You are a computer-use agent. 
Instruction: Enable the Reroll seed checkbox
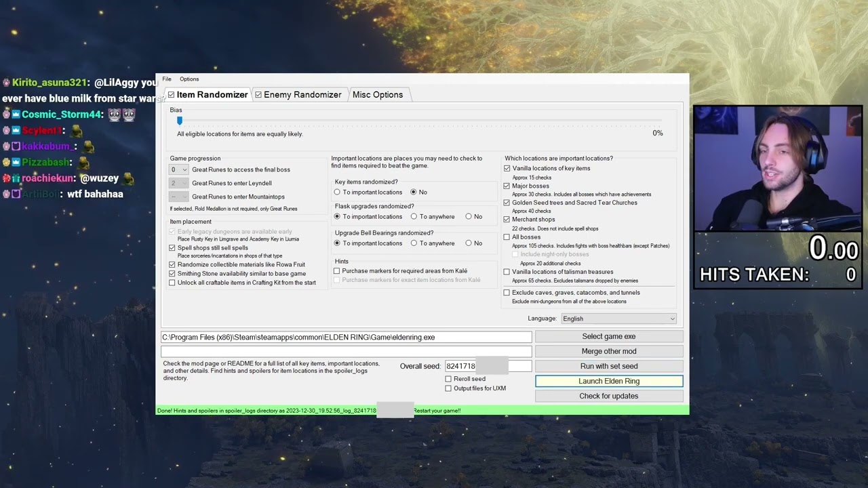pyautogui.click(x=448, y=379)
